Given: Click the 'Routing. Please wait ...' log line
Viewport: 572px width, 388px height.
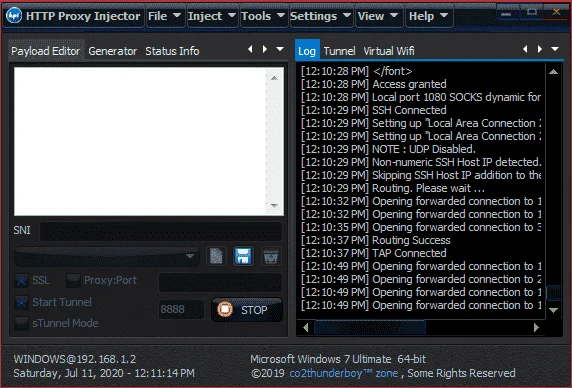Looking at the screenshot, I should pyautogui.click(x=393, y=188).
